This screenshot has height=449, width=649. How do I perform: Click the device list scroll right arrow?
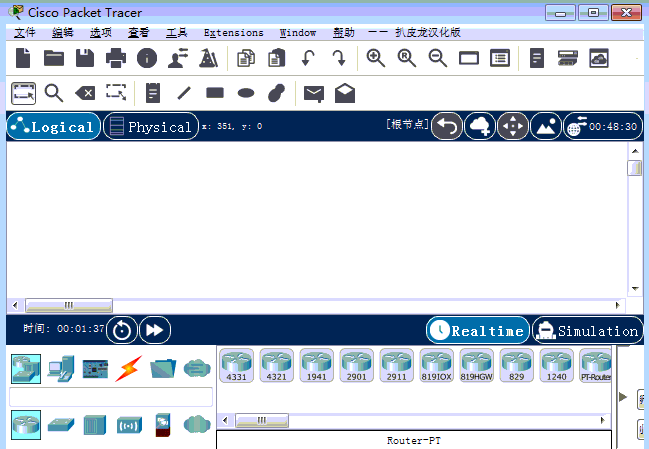pyautogui.click(x=603, y=421)
